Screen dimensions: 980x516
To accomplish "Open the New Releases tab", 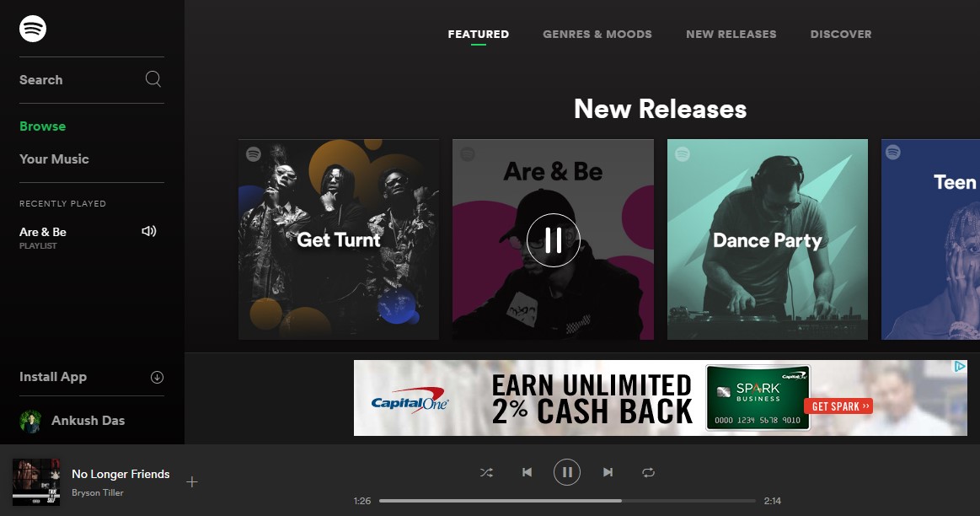I will tap(731, 35).
